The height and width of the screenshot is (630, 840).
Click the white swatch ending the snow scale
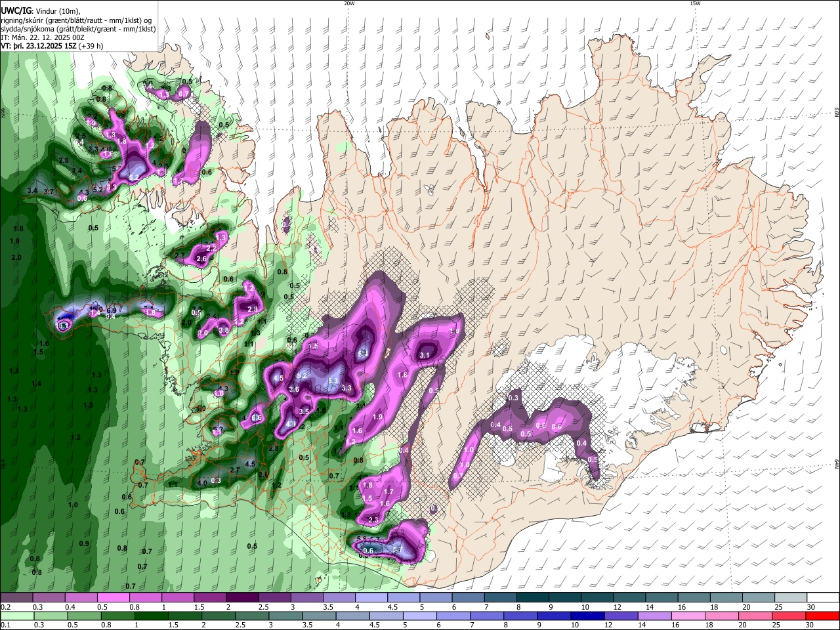coord(823,598)
